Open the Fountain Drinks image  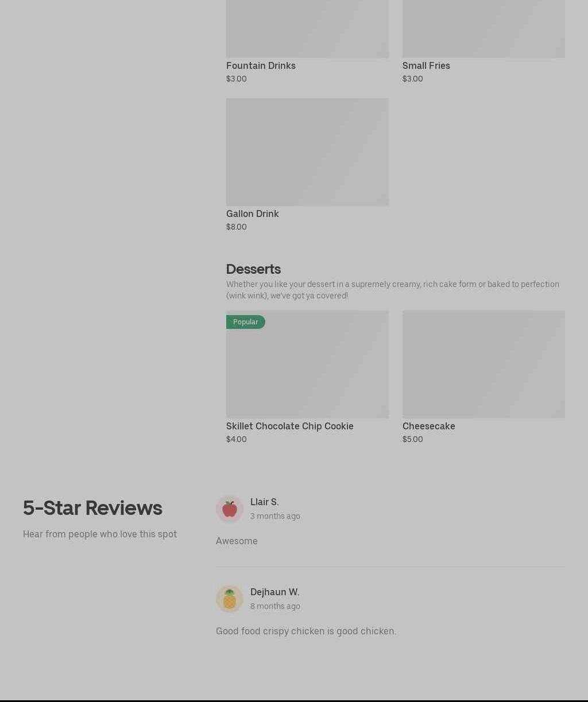[307, 29]
